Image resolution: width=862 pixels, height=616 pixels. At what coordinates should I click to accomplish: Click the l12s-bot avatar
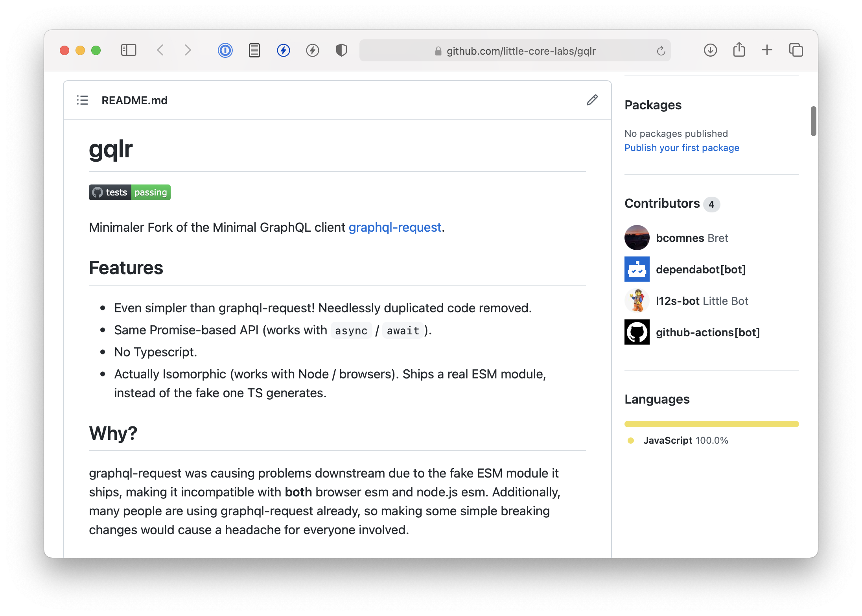[637, 301]
